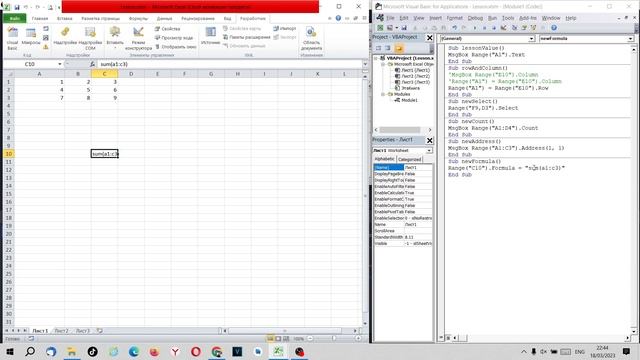Click VBA help question mark icon

(554, 28)
